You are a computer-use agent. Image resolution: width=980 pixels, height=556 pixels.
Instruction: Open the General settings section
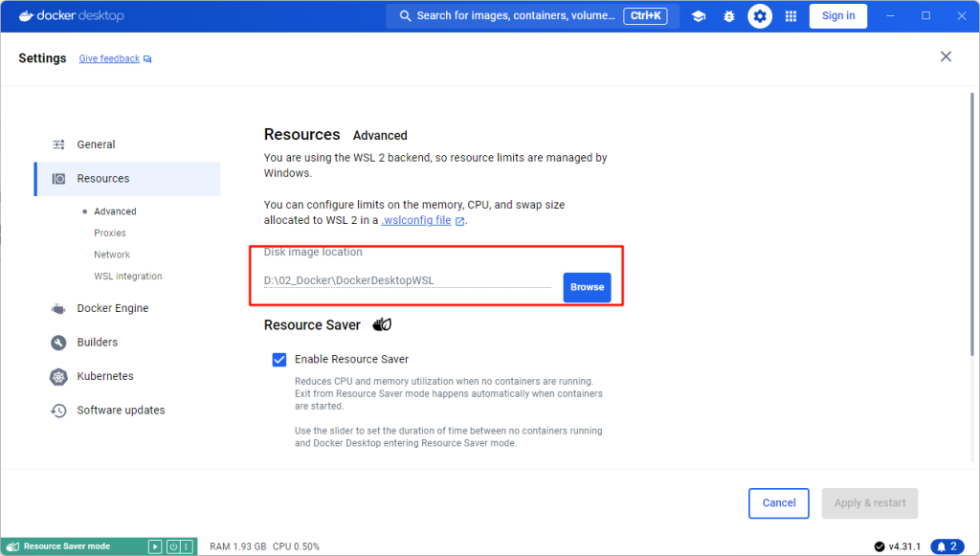[x=96, y=145]
